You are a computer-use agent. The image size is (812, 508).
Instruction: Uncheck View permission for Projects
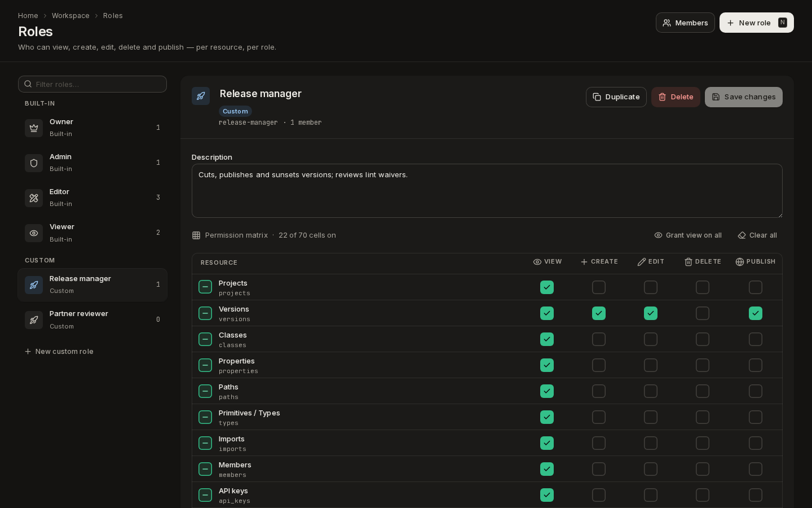pos(547,287)
